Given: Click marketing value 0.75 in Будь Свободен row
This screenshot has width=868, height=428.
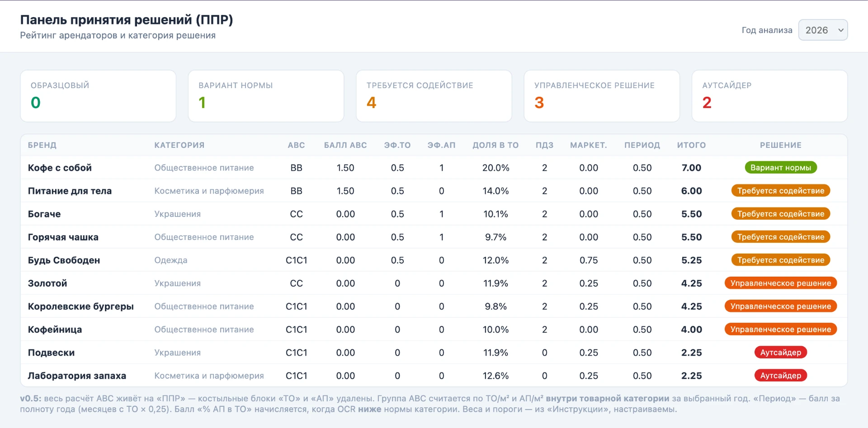Looking at the screenshot, I should 589,260.
